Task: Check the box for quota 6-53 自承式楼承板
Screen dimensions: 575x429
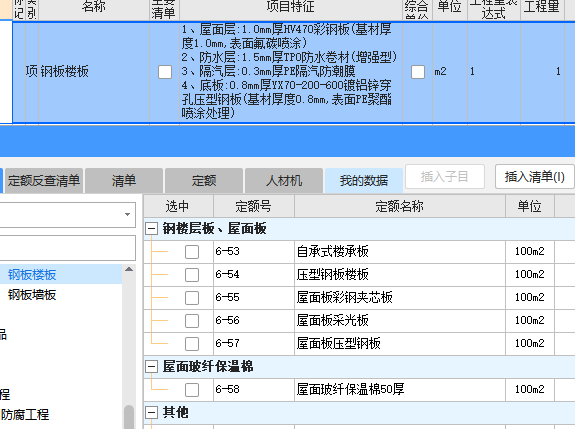Action: 192,252
